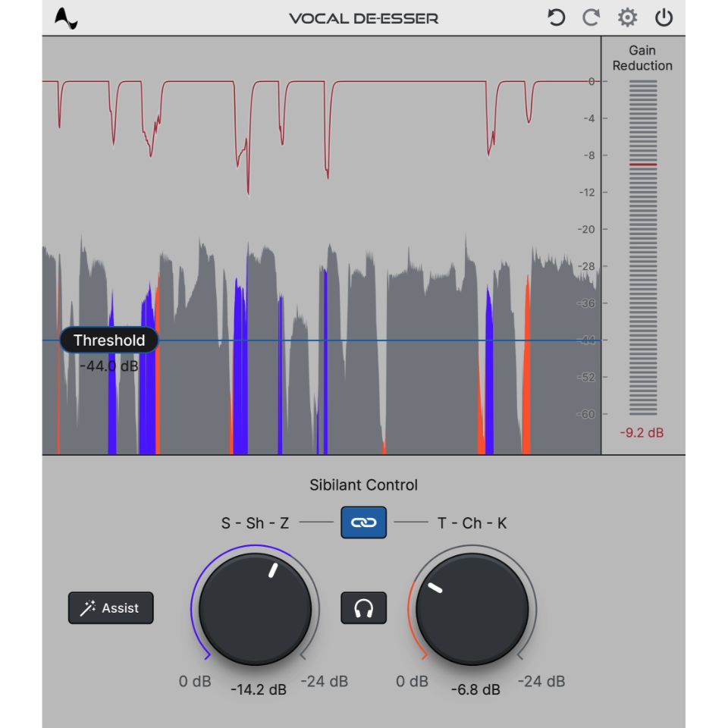728x728 pixels.
Task: Click the undo arrow icon
Action: (557, 18)
